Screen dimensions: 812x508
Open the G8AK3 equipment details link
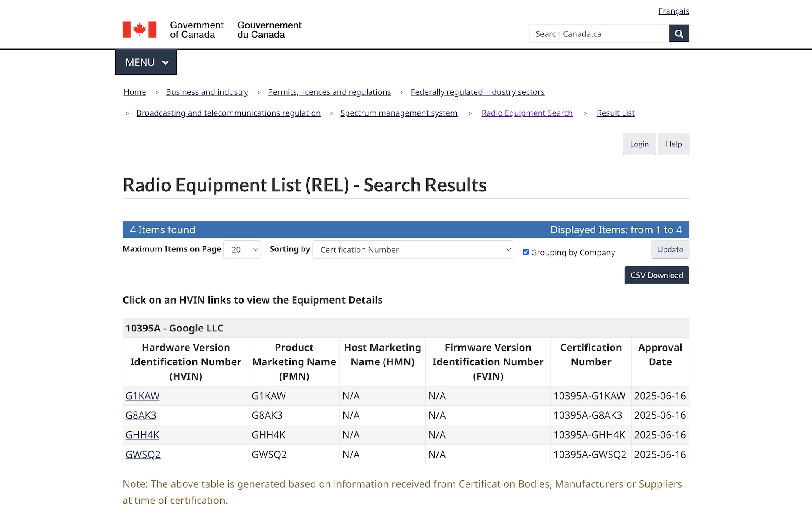pyautogui.click(x=141, y=415)
